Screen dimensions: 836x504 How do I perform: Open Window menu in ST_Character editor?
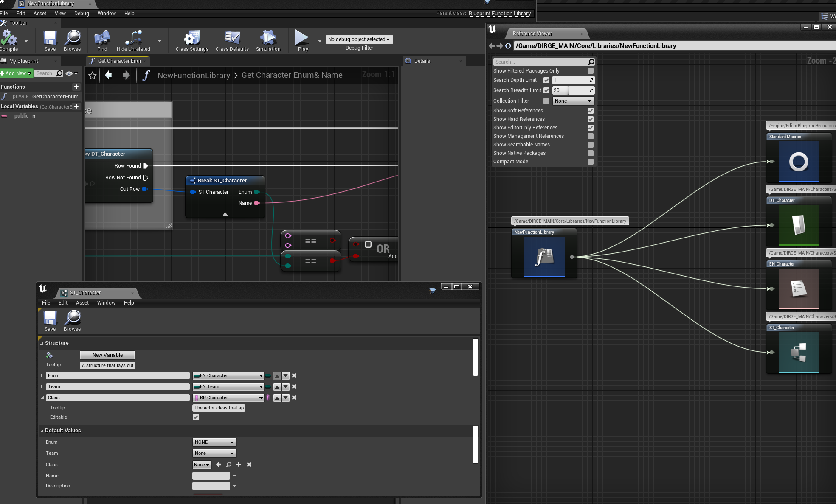click(x=106, y=303)
